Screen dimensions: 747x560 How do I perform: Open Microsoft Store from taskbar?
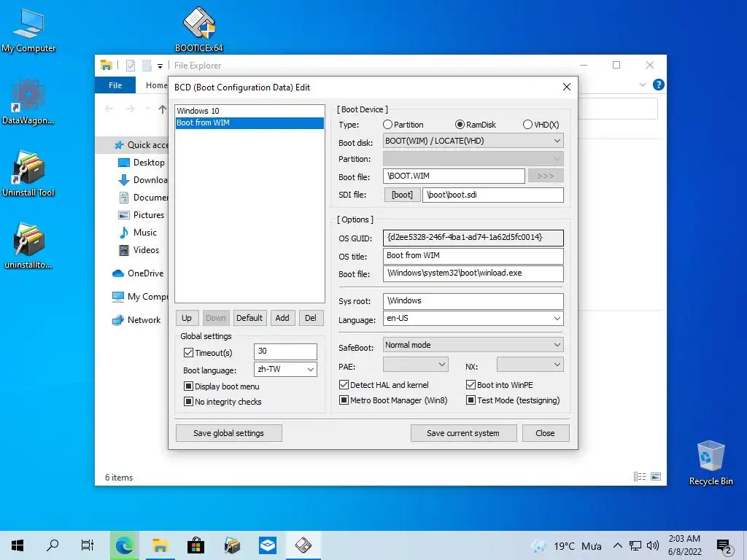196,545
